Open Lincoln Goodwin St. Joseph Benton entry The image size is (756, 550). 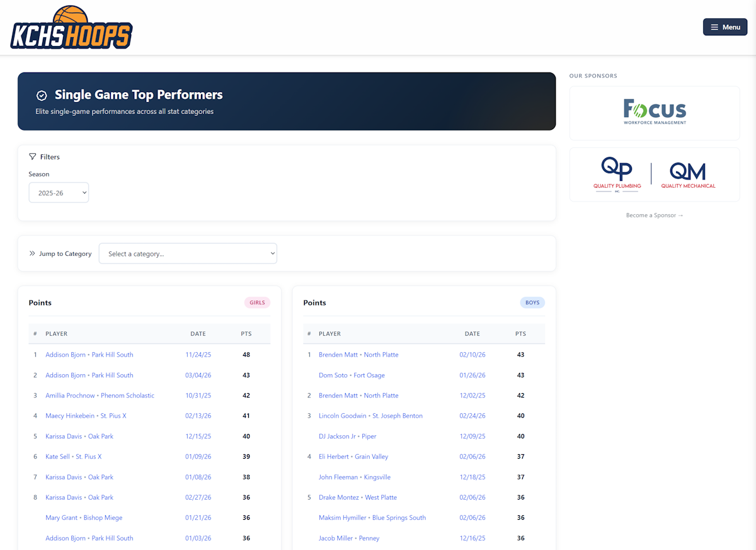click(370, 416)
